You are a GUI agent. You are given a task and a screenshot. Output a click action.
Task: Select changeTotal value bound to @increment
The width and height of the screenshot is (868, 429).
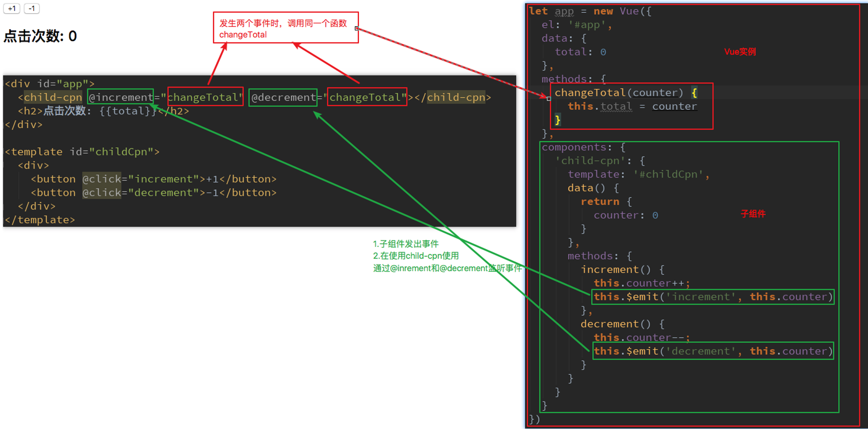(205, 97)
